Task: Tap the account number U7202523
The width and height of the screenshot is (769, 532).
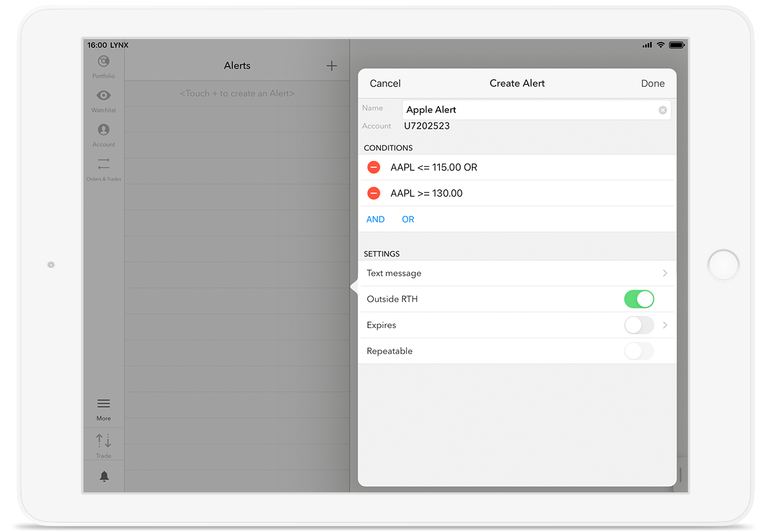Action: click(x=427, y=126)
